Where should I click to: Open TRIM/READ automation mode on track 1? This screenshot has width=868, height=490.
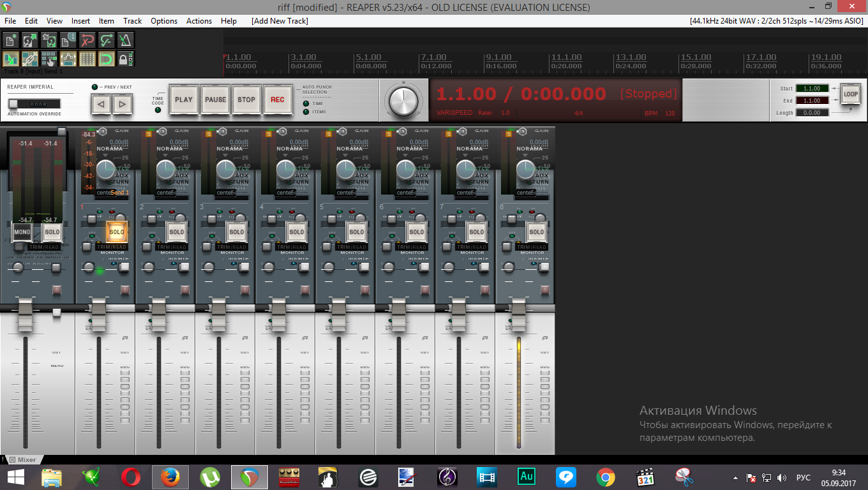point(112,247)
